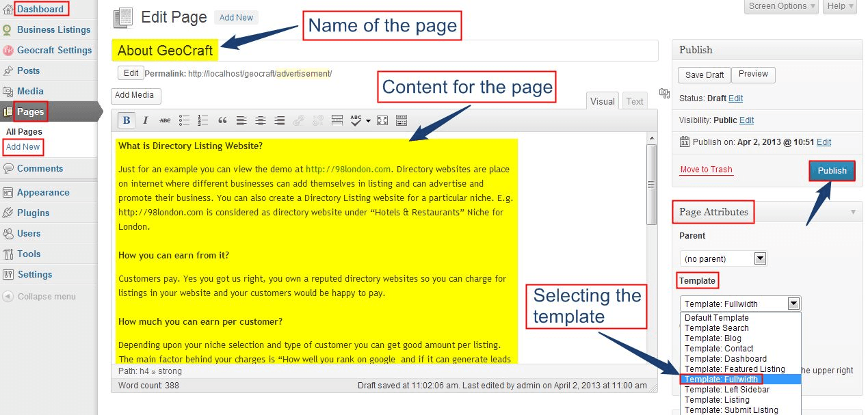This screenshot has height=415, width=868.
Task: Toggle bold formatting in the editor
Action: pyautogui.click(x=127, y=120)
